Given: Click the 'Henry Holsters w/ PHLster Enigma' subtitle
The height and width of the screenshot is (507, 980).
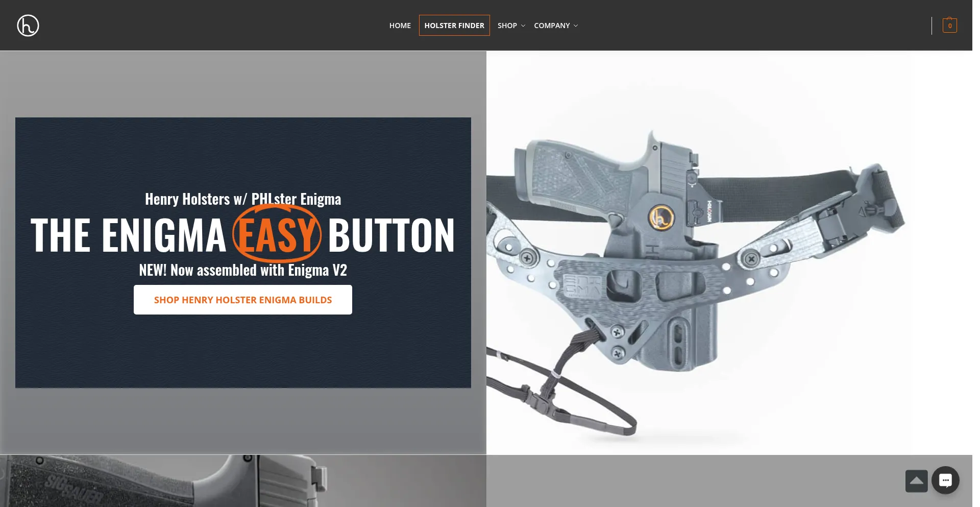Looking at the screenshot, I should click(243, 199).
